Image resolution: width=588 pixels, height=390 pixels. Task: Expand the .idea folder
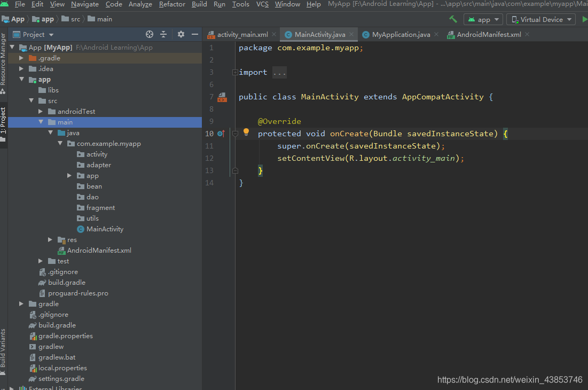pos(21,68)
